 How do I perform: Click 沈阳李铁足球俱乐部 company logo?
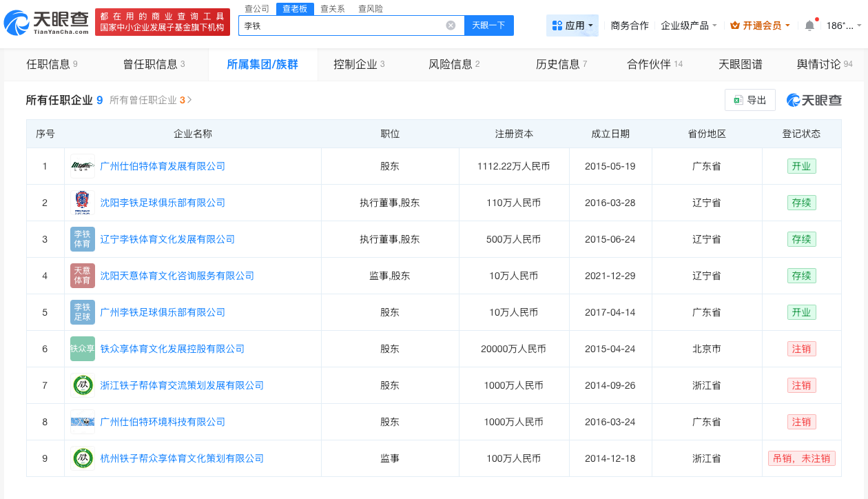[x=82, y=203]
